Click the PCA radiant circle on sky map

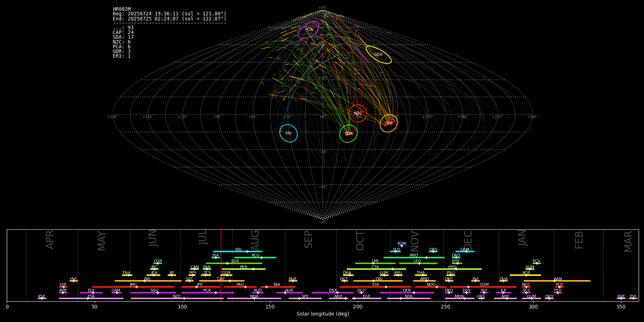pos(308,30)
